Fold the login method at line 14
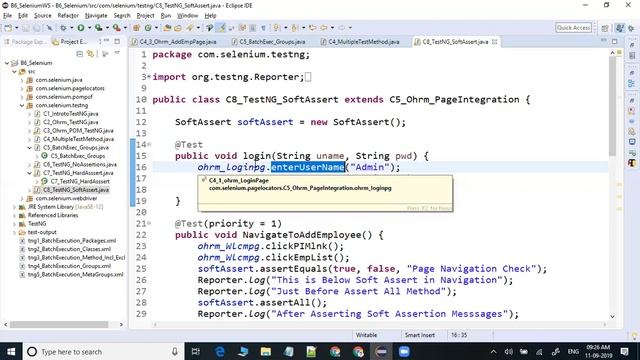640x360 pixels. pos(149,144)
